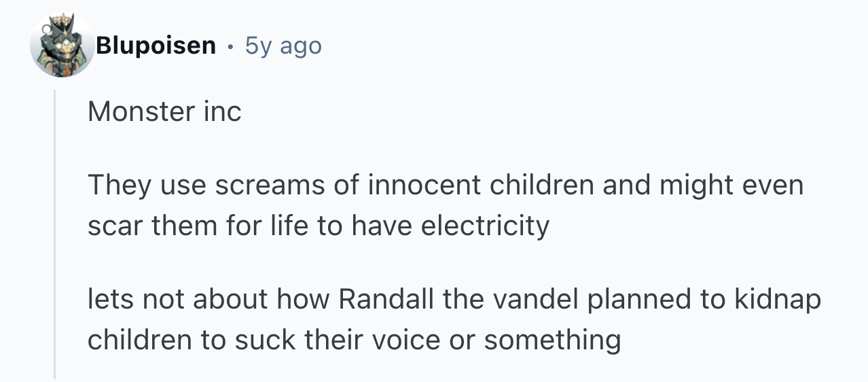Open the Blupoisen username profile link

coord(156,46)
